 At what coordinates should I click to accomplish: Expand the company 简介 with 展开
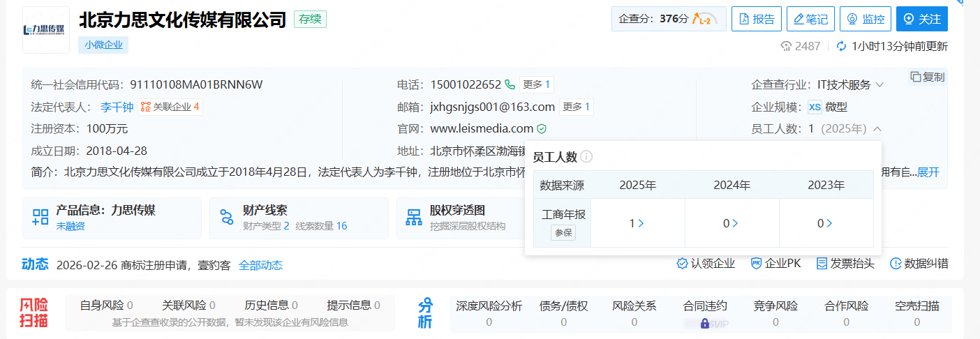tap(928, 172)
